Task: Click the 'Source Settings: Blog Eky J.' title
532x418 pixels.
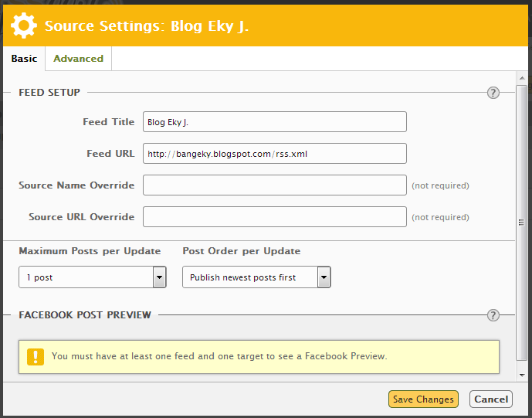Action: point(147,26)
